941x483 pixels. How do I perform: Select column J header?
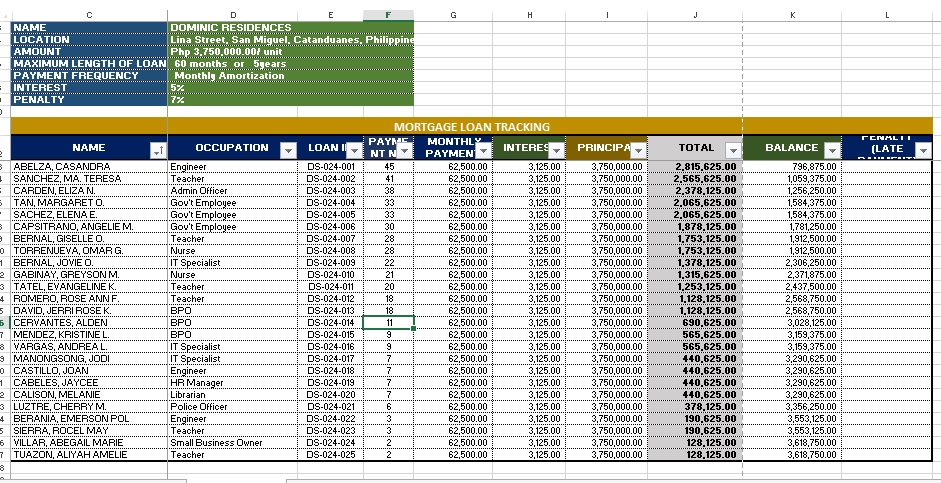(x=695, y=15)
